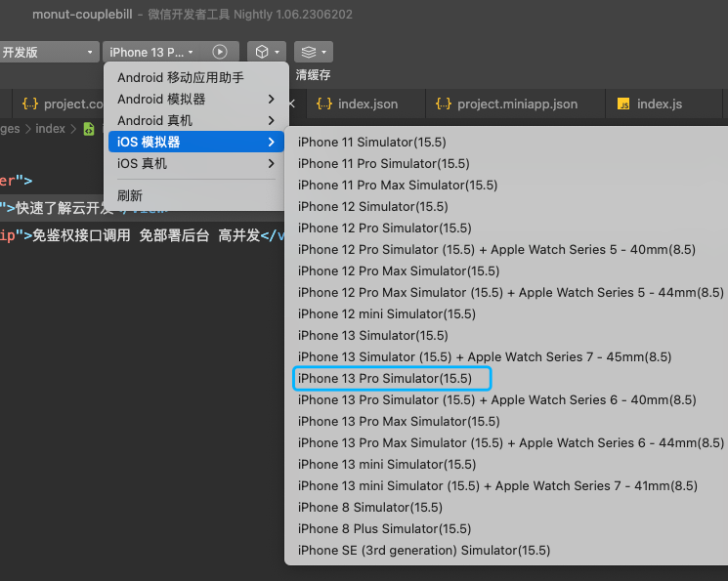
Task: Choose iPhone 13 Pro with Watch Series 6 40mm
Action: [506, 400]
